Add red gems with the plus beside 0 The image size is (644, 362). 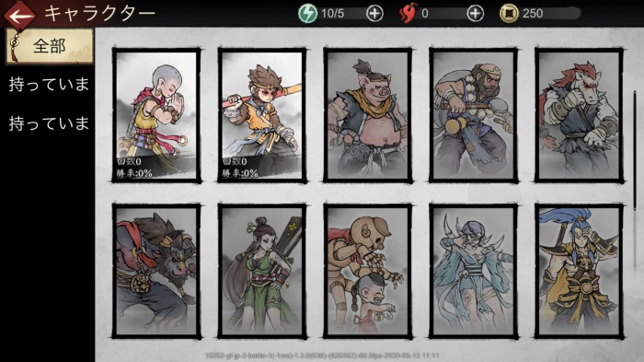point(476,14)
